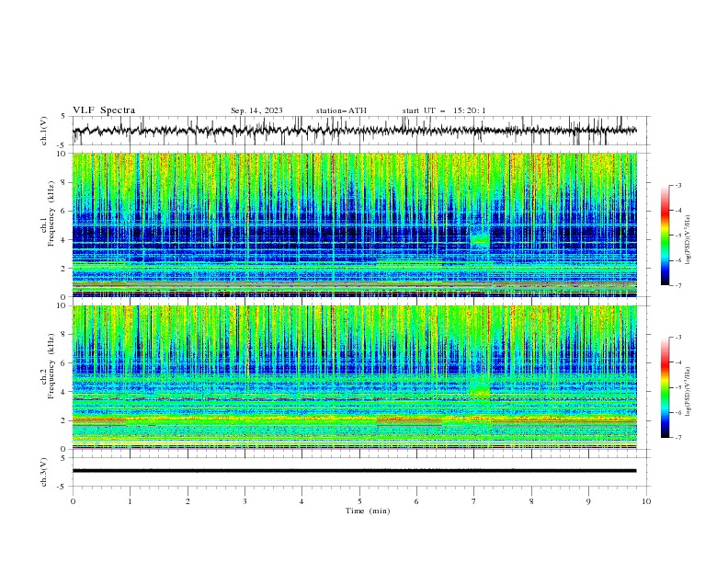Click the time axis tick label "5"
The width and height of the screenshot is (728, 563).
[359, 501]
